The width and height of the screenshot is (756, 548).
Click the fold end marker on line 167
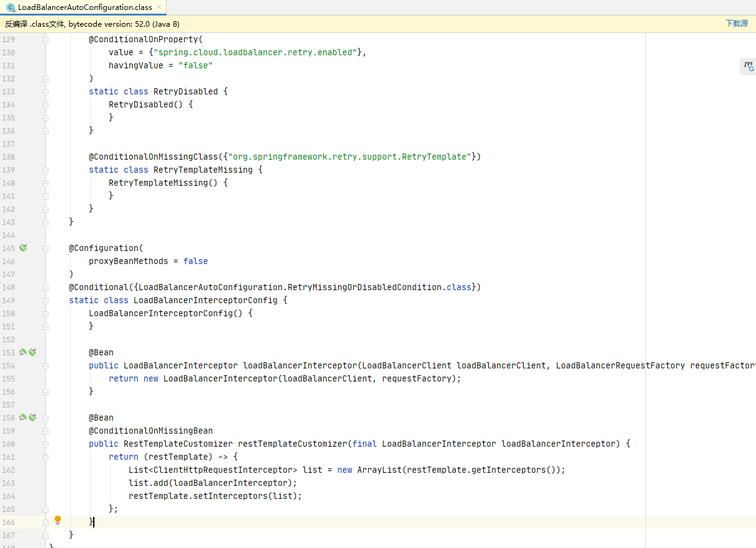[x=45, y=535]
